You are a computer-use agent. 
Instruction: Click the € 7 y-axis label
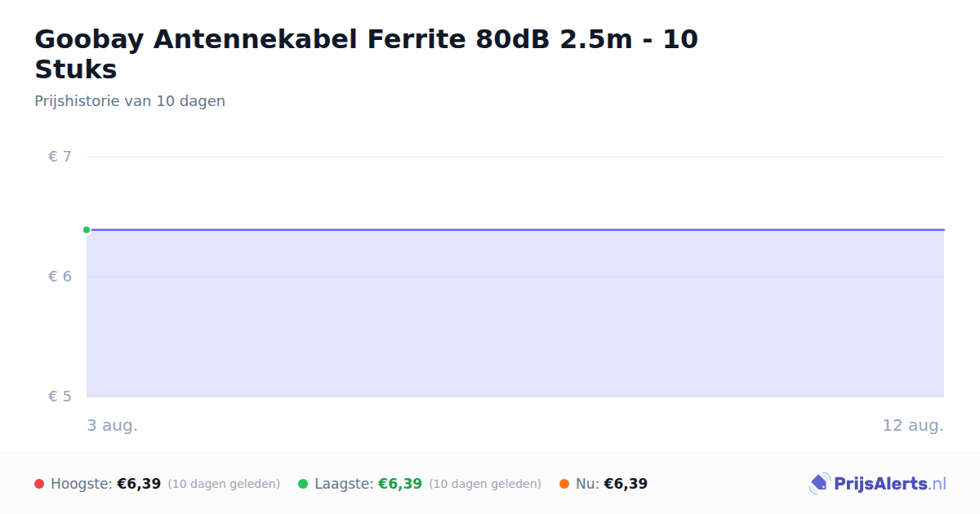60,157
